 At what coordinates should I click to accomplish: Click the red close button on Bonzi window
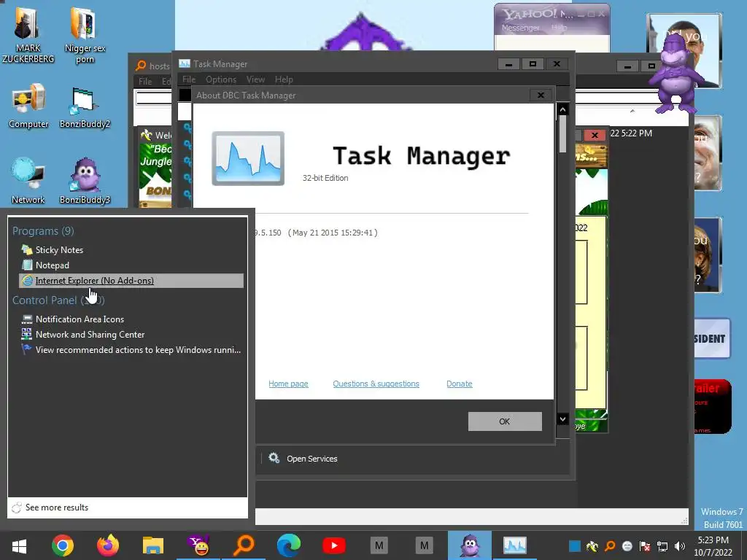(595, 135)
